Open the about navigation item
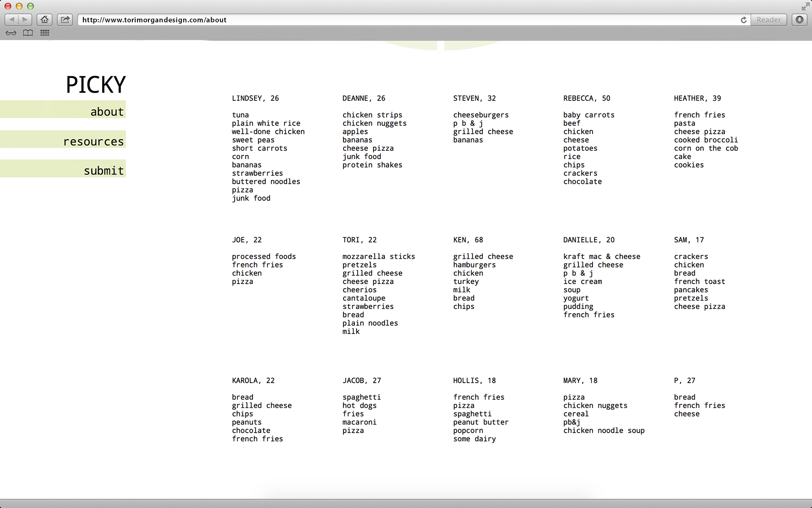The image size is (812, 508). click(107, 112)
